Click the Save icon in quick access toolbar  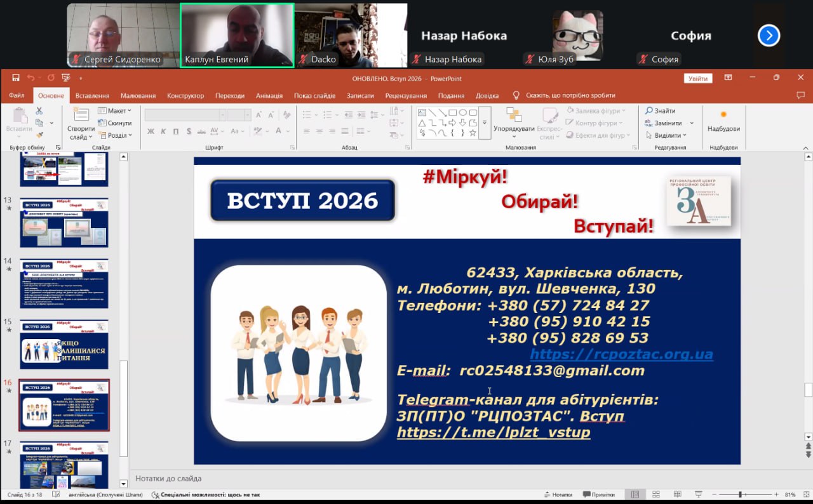coord(16,78)
